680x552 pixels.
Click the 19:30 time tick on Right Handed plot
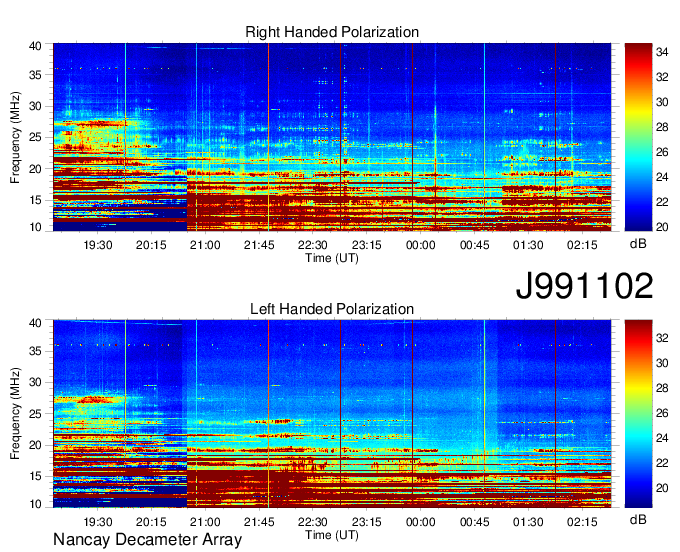tap(98, 245)
